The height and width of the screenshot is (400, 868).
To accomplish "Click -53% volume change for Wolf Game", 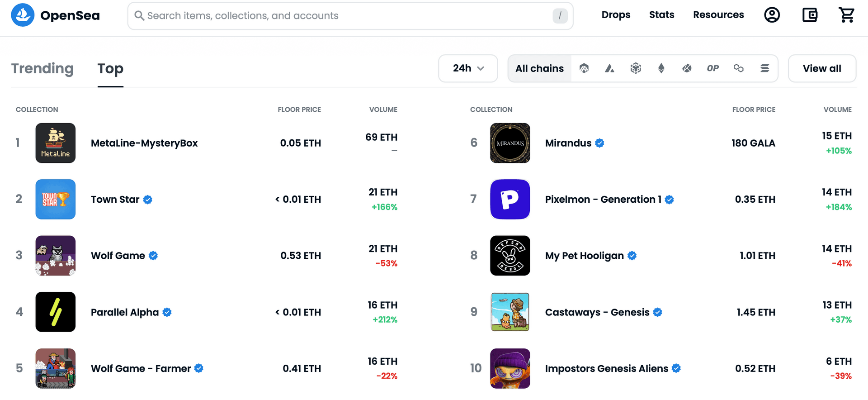I will 387,263.
